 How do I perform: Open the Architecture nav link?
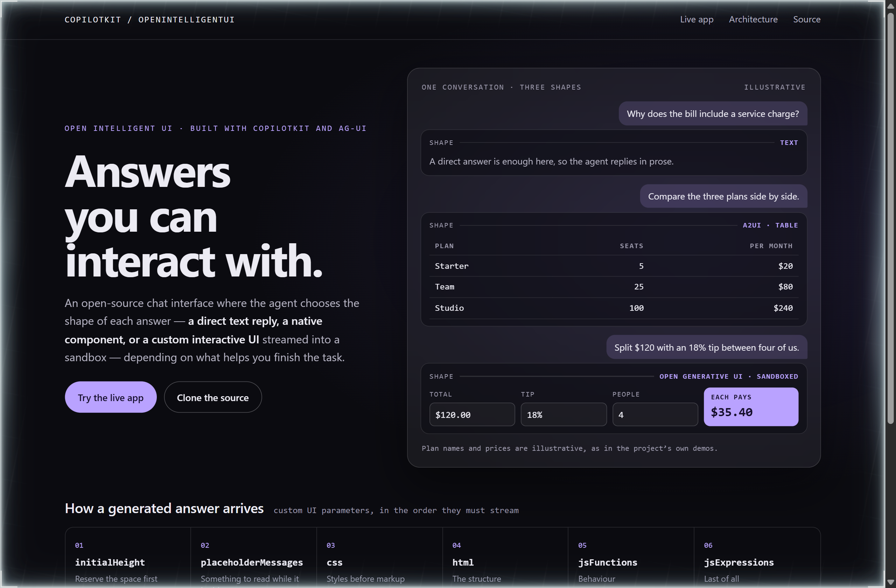(753, 20)
